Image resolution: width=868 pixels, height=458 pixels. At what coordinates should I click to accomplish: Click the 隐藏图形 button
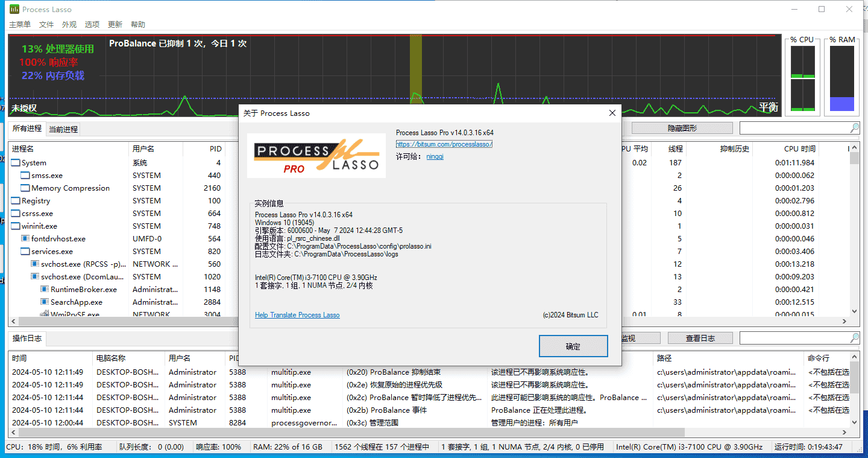click(682, 128)
